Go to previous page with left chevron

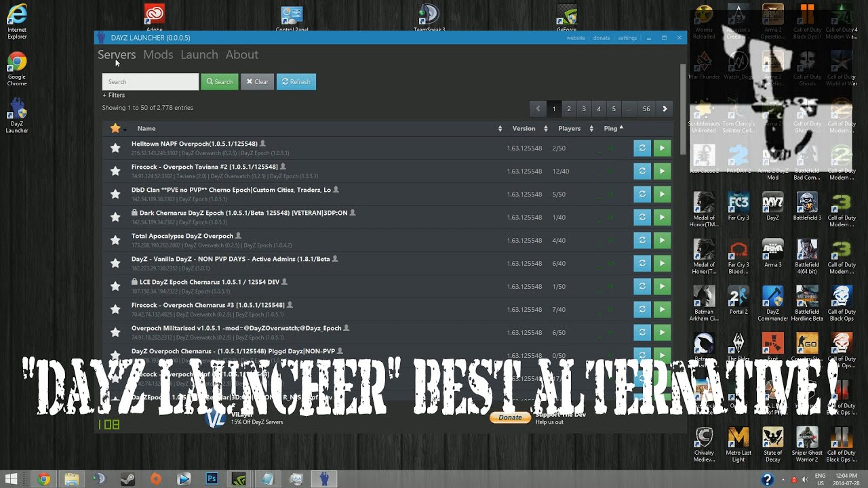click(x=538, y=108)
